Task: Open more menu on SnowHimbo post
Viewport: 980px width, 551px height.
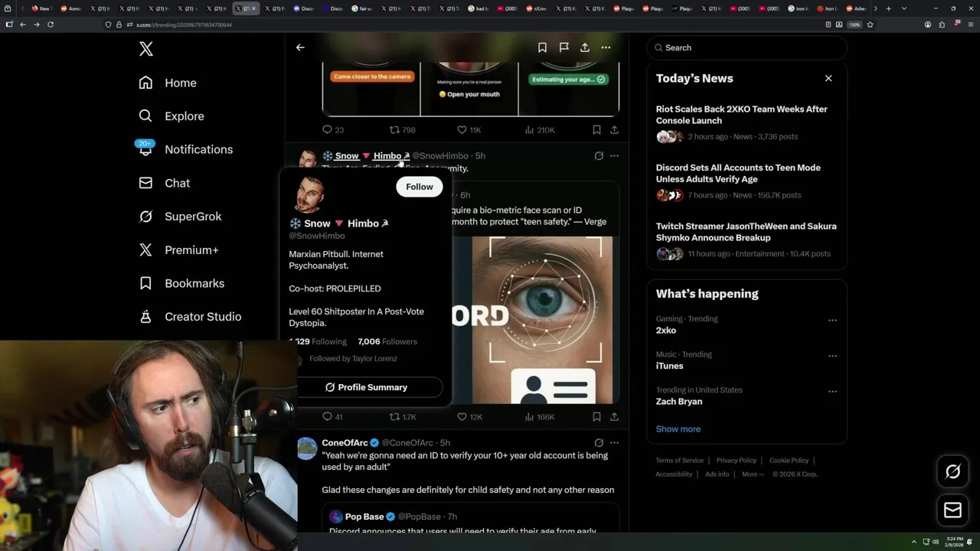Action: click(x=614, y=156)
